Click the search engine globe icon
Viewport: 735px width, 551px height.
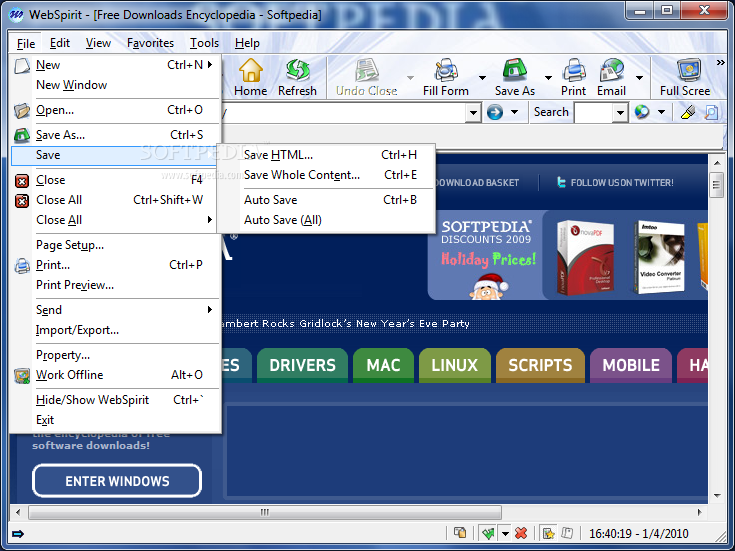642,112
